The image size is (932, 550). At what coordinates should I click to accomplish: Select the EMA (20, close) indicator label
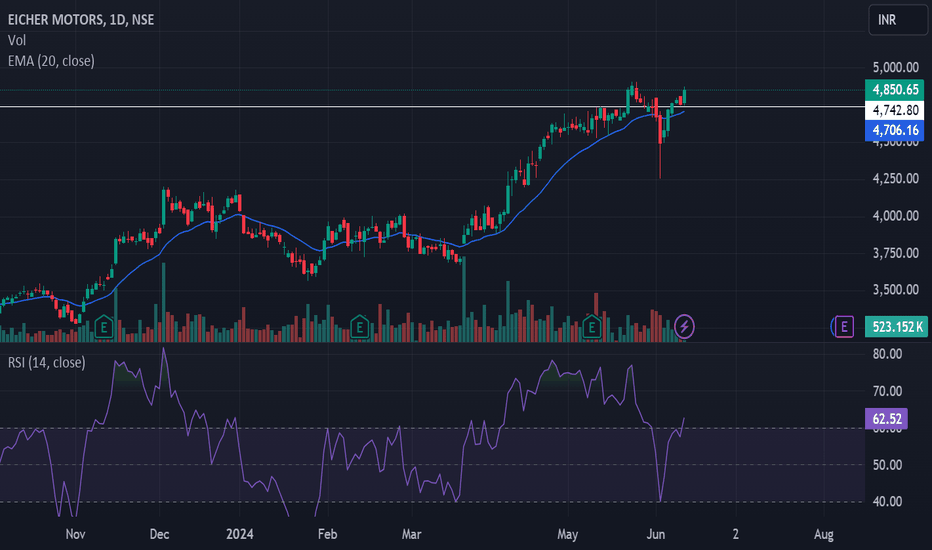(x=51, y=61)
